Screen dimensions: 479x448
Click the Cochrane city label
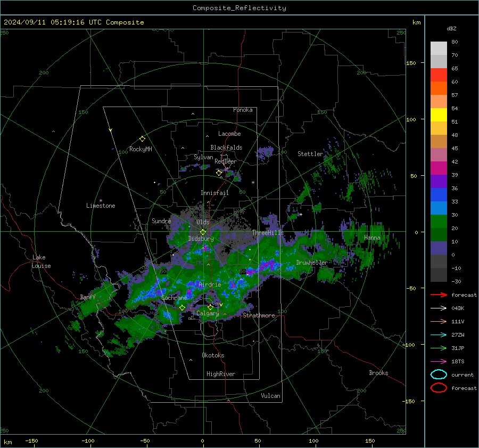click(x=174, y=298)
